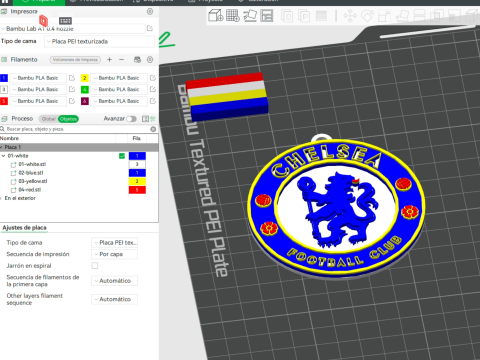Image resolution: width=480 pixels, height=360 pixels.
Task: Open Impresora section settings gear
Action: click(150, 12)
